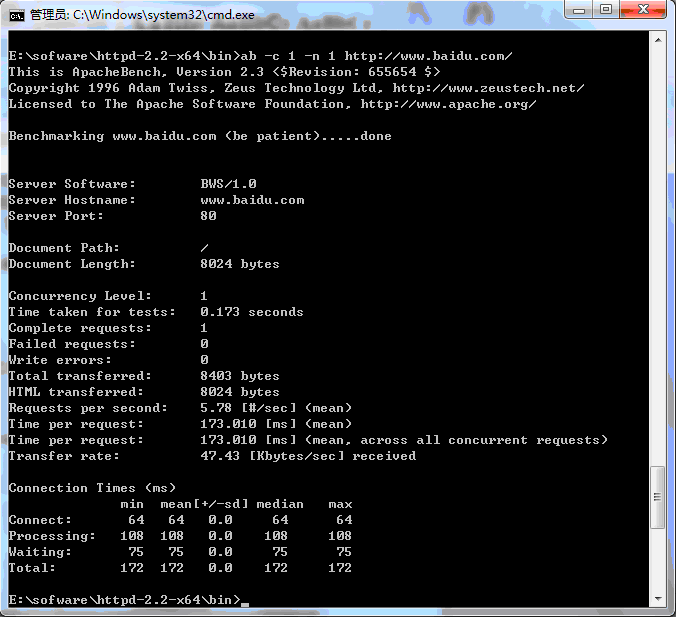This screenshot has width=676, height=617.
Task: Click the Requests per second value 5.78
Action: (216, 408)
